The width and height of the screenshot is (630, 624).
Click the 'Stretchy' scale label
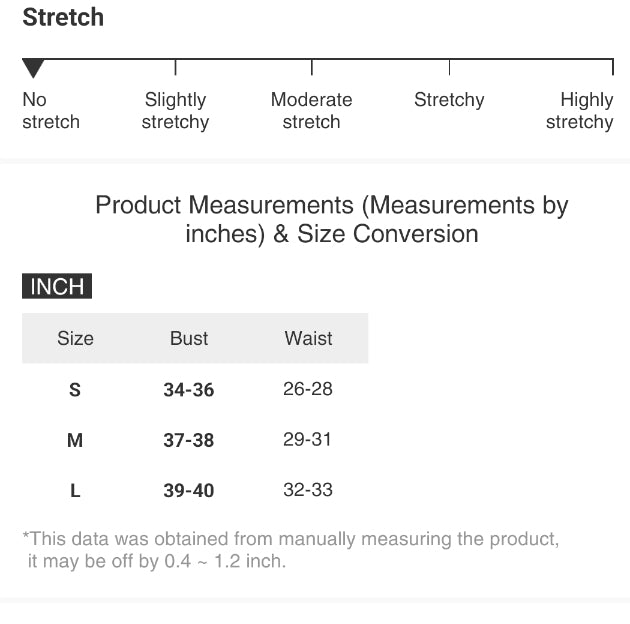(449, 100)
